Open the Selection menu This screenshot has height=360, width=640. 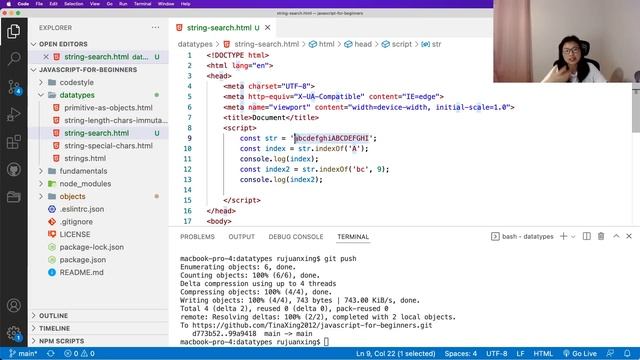(73, 4)
